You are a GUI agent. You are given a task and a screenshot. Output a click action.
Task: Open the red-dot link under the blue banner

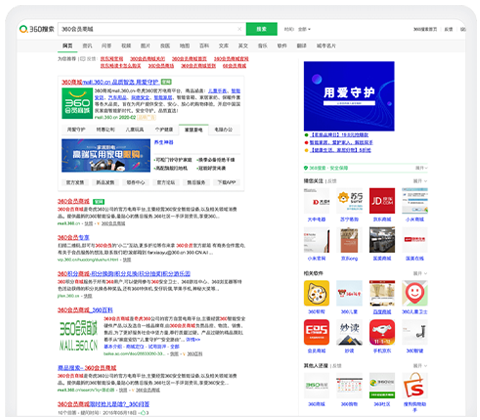(x=341, y=142)
